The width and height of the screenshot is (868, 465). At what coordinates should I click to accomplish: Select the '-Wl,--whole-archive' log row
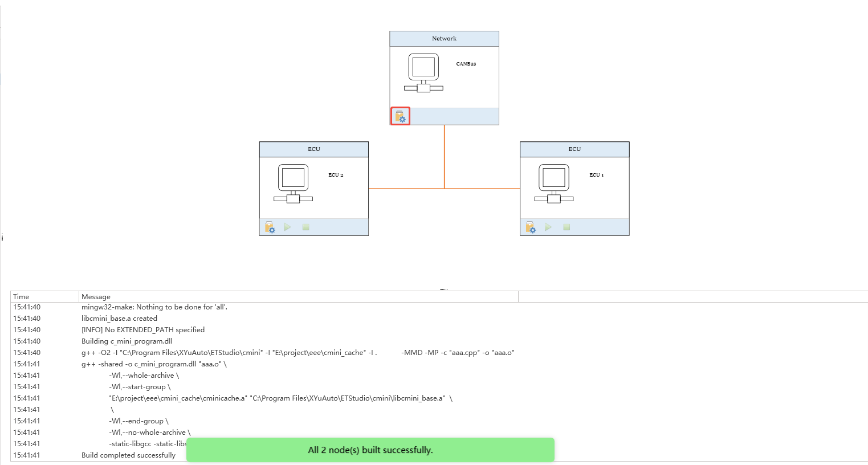click(x=439, y=376)
